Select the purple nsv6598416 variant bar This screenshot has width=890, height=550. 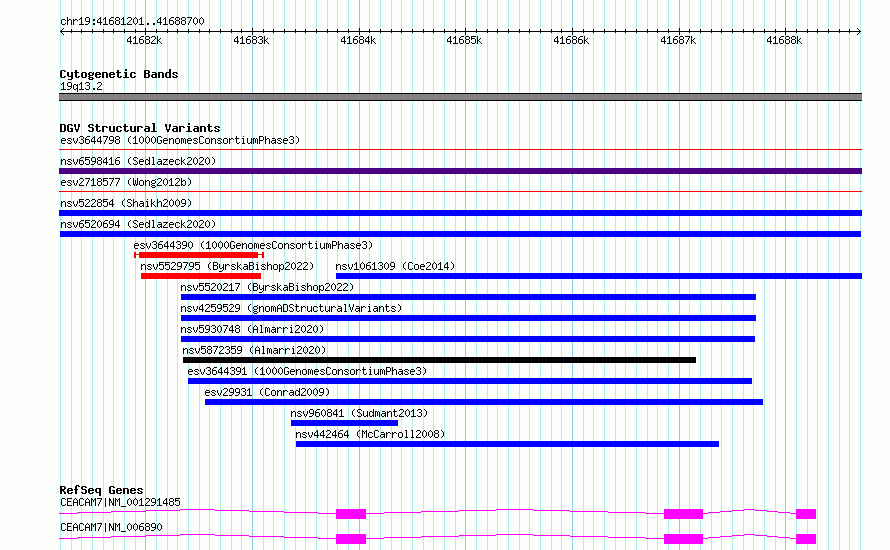point(460,171)
